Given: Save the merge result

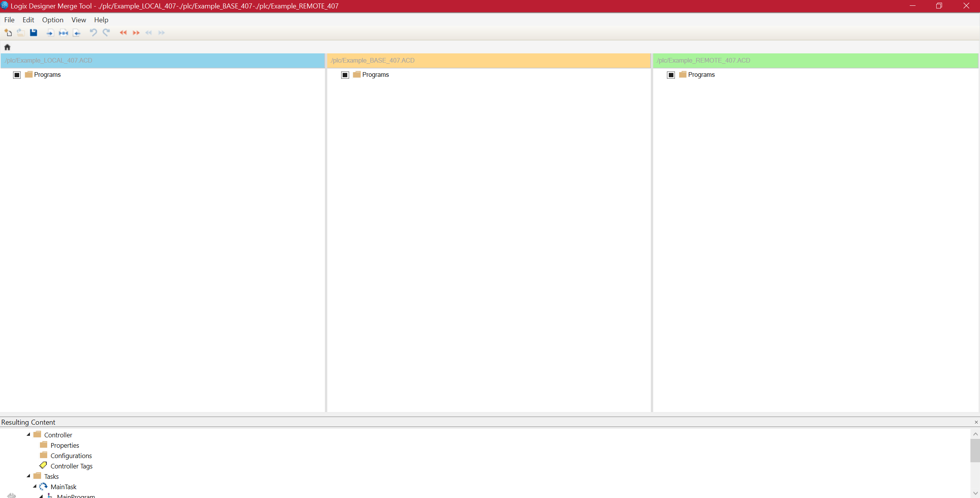Looking at the screenshot, I should (33, 33).
